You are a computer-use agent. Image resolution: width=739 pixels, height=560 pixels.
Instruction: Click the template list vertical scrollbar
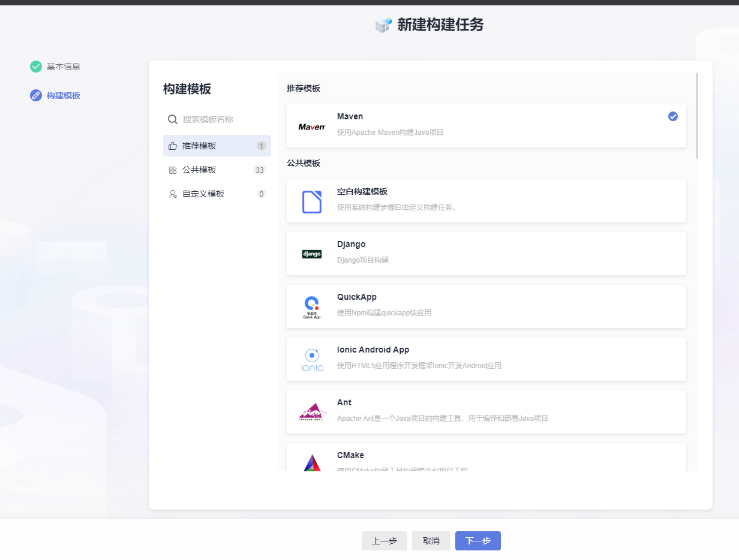[x=697, y=116]
